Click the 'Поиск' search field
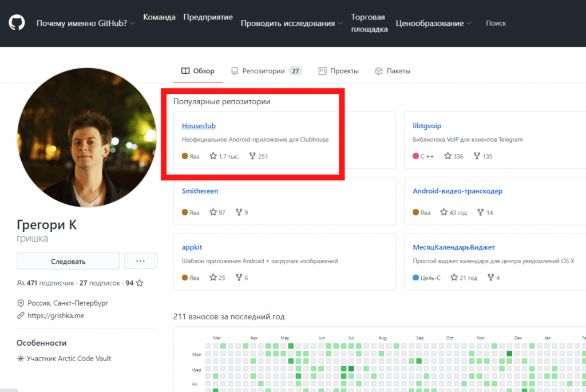 coord(496,23)
